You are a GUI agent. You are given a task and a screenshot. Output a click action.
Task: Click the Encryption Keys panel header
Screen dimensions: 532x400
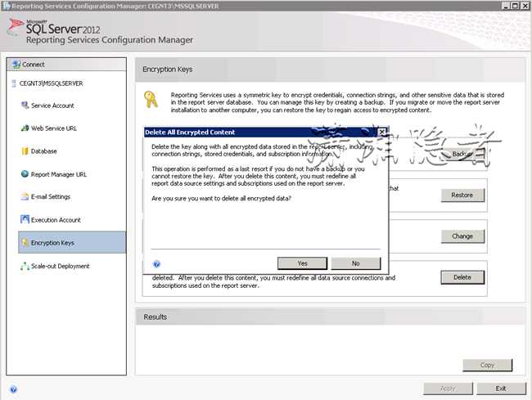330,70
